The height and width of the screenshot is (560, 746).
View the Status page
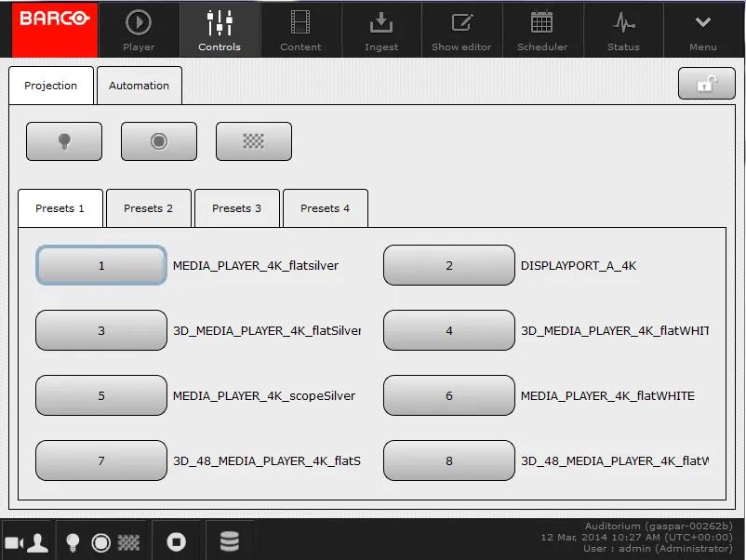[622, 30]
